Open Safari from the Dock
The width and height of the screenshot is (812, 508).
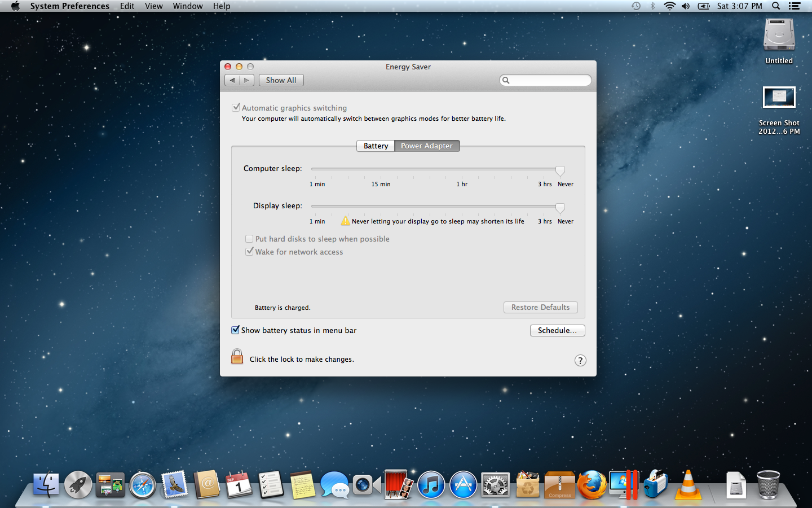(x=142, y=485)
